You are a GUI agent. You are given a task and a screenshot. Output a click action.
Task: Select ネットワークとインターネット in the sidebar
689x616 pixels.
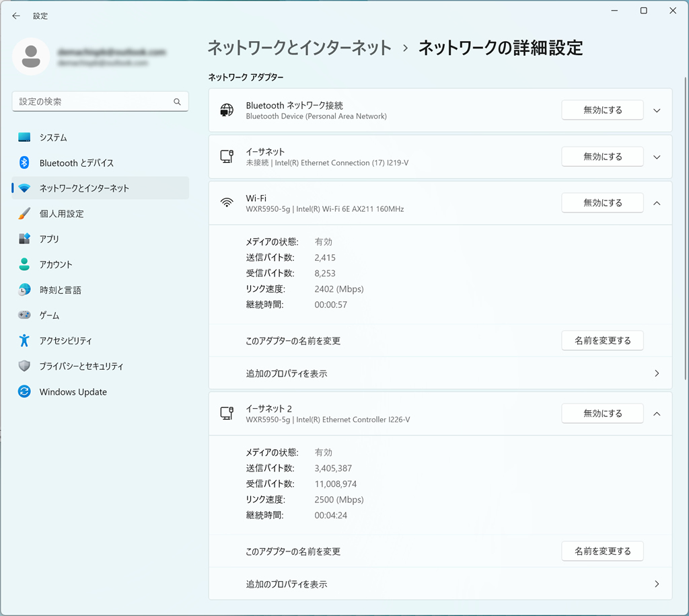[x=101, y=188]
